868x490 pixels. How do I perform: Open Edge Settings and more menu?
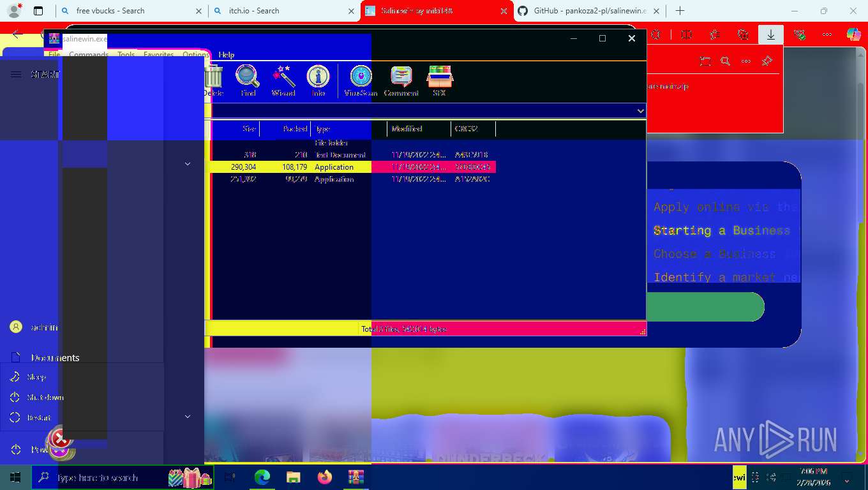click(827, 35)
